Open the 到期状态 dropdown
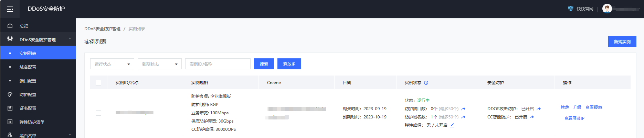This screenshot has height=138, width=644. point(160,64)
